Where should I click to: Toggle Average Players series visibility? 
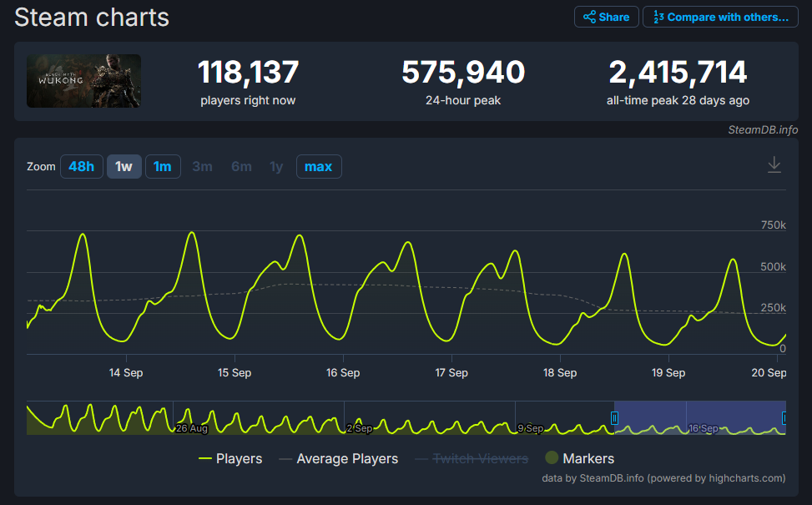(338, 458)
